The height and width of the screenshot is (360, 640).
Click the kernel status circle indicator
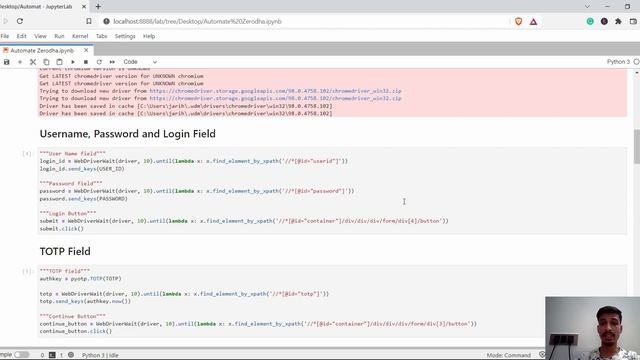pyautogui.click(x=636, y=62)
